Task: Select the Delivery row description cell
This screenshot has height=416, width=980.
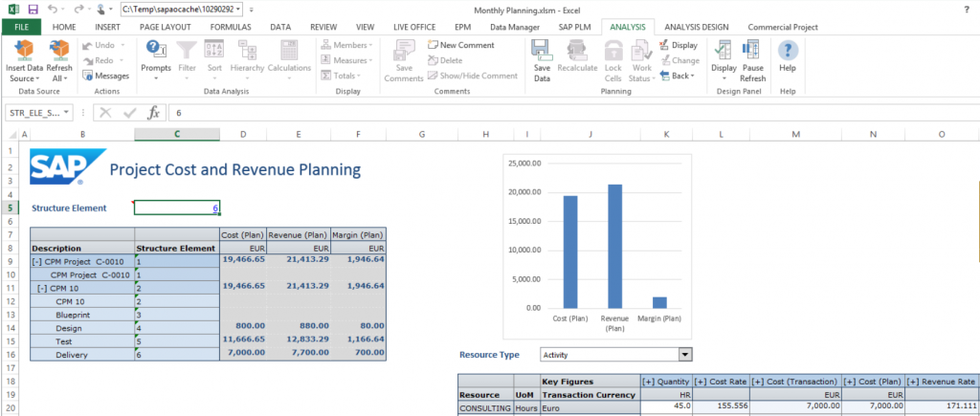Action: (x=82, y=354)
